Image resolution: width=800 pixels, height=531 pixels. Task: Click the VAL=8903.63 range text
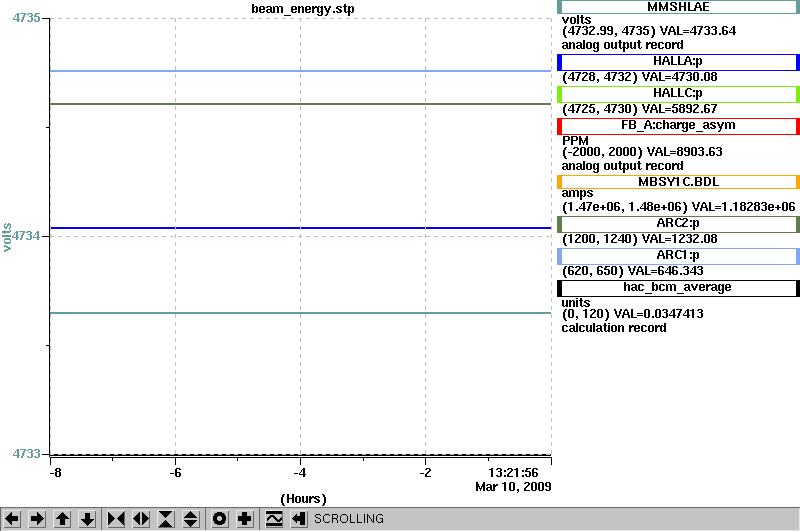(x=642, y=152)
